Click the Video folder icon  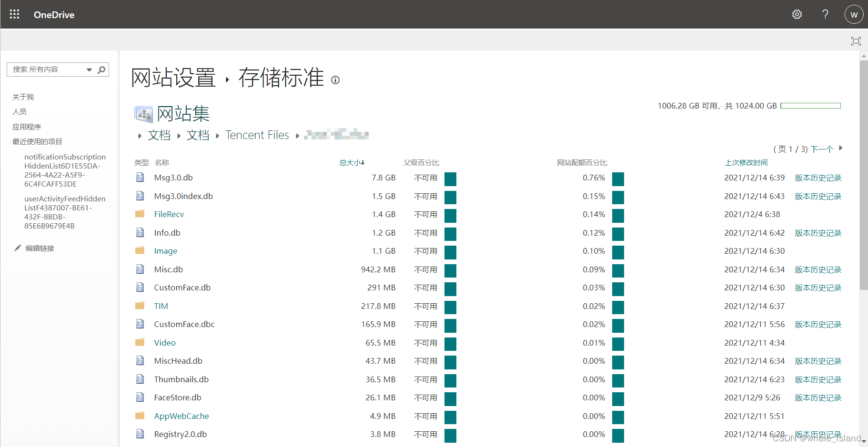pos(140,342)
